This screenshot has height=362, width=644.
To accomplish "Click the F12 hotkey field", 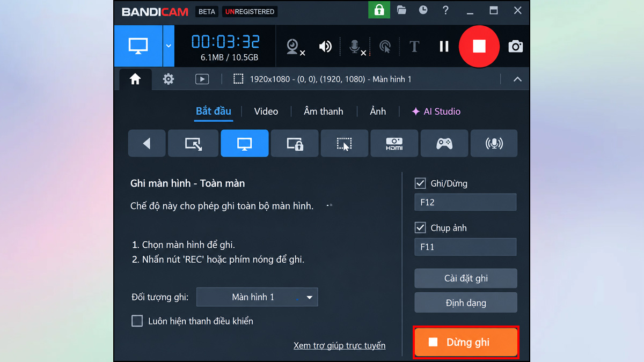I will coord(465,202).
